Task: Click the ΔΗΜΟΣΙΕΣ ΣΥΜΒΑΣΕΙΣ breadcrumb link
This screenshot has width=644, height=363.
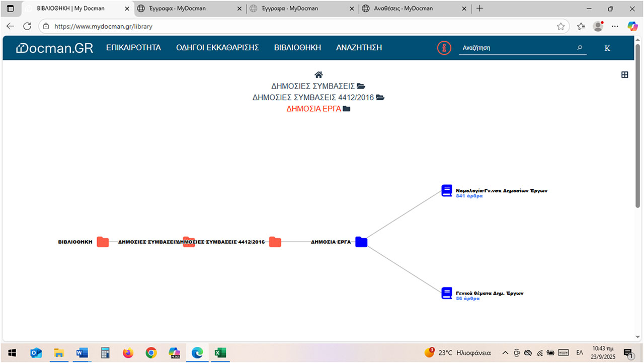Action: coord(312,86)
